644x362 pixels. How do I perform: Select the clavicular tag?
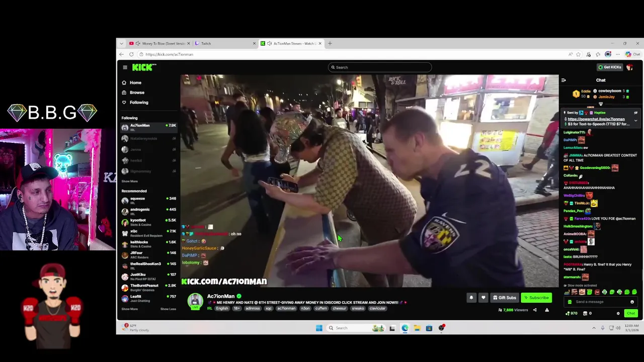click(x=377, y=309)
